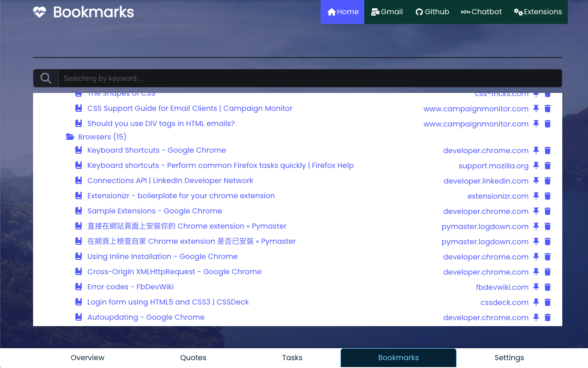Pin the Autoupdating - Google Chrome bookmark
Image resolution: width=588 pixels, height=368 pixels.
pyautogui.click(x=536, y=317)
